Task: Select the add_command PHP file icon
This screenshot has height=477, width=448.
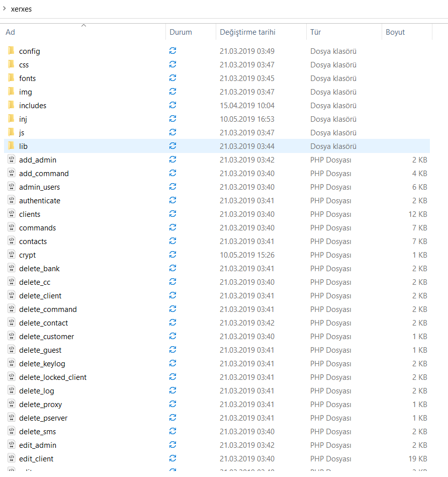Action: [x=12, y=173]
